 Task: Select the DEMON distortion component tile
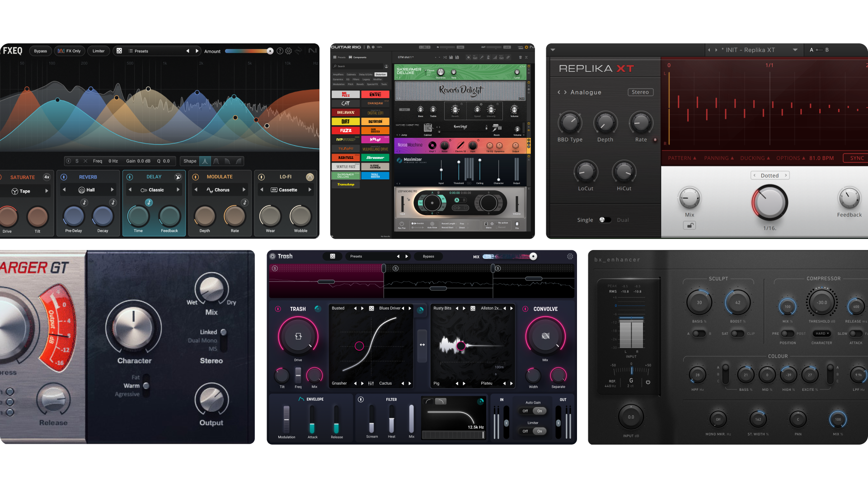pyautogui.click(x=346, y=113)
